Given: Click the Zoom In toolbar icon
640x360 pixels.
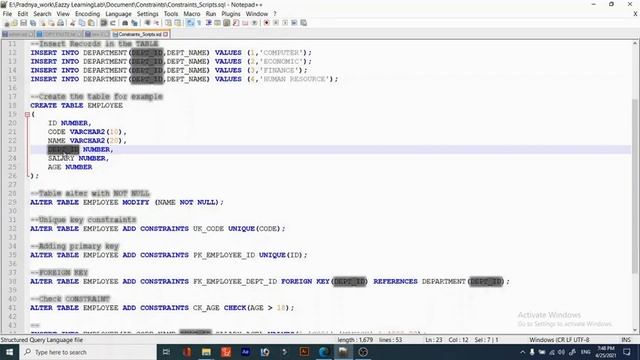Looking at the screenshot, I should [147, 23].
